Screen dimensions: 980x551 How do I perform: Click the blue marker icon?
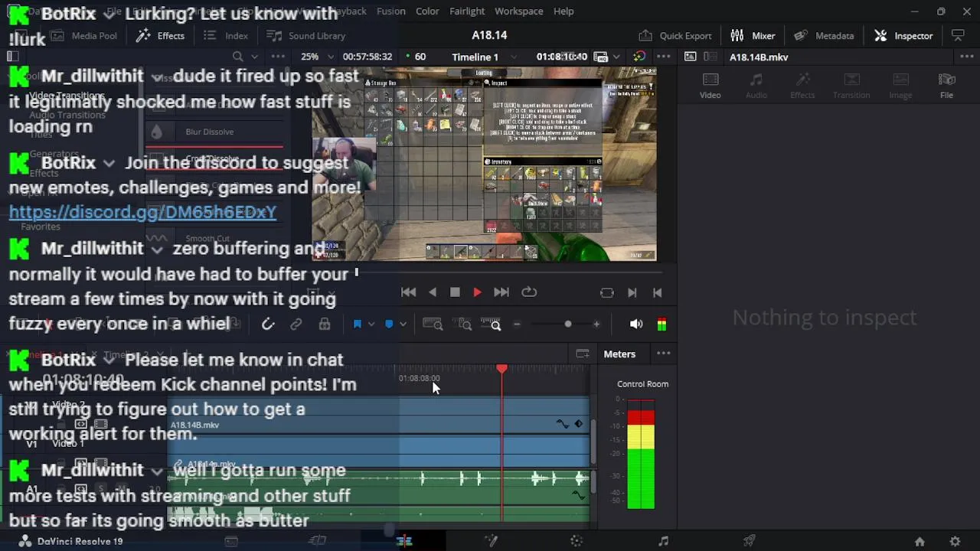[x=389, y=324]
